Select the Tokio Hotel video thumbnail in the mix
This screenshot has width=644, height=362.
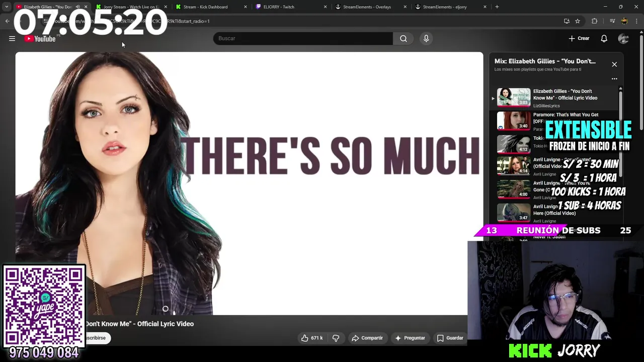pos(514,144)
